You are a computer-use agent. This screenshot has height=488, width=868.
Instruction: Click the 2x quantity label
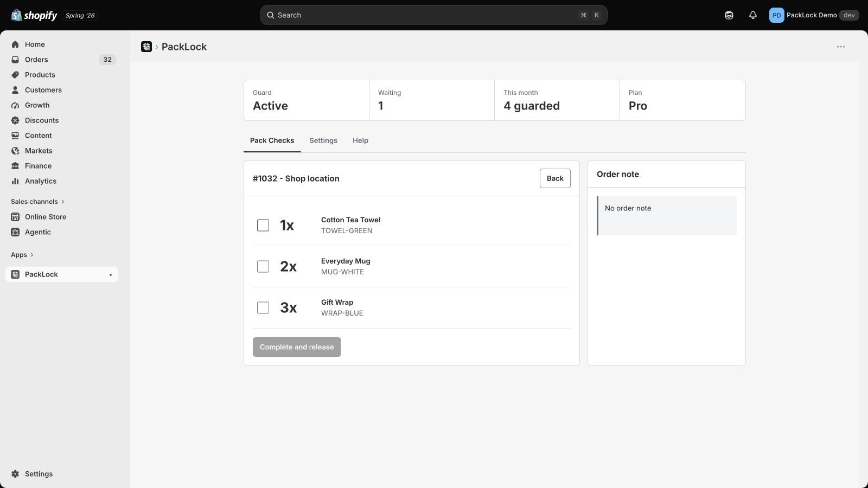tap(289, 266)
